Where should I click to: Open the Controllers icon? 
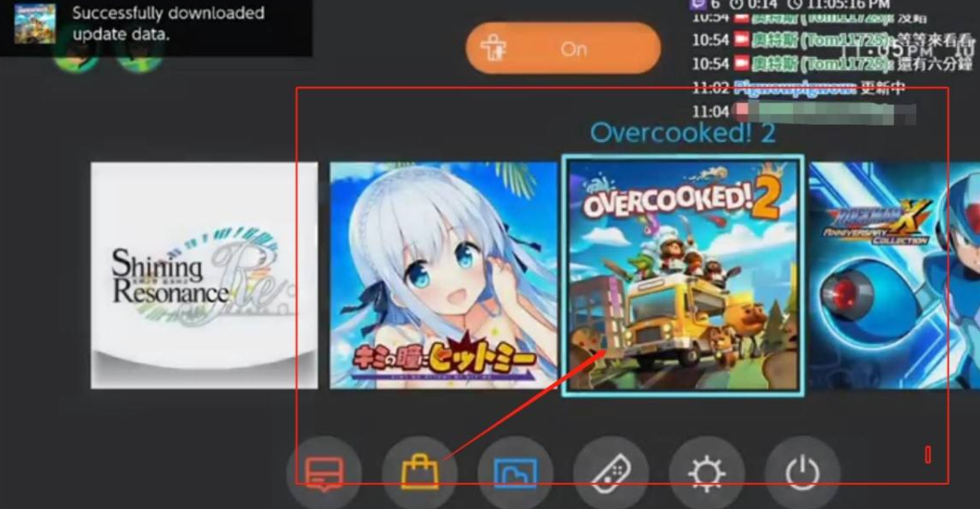pos(611,473)
